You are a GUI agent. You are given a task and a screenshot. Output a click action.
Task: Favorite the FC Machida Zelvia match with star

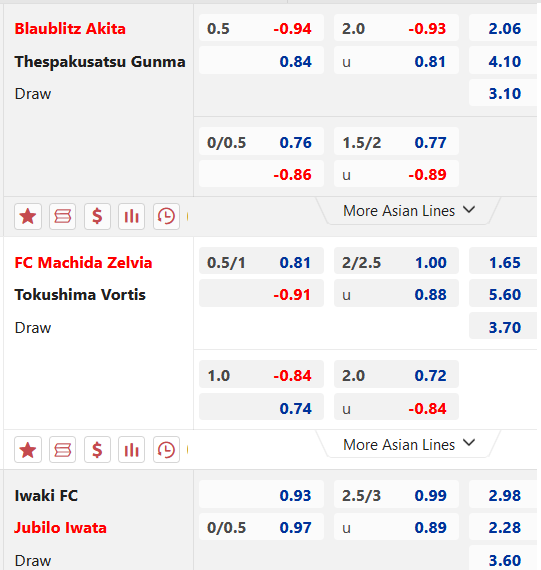point(28,450)
